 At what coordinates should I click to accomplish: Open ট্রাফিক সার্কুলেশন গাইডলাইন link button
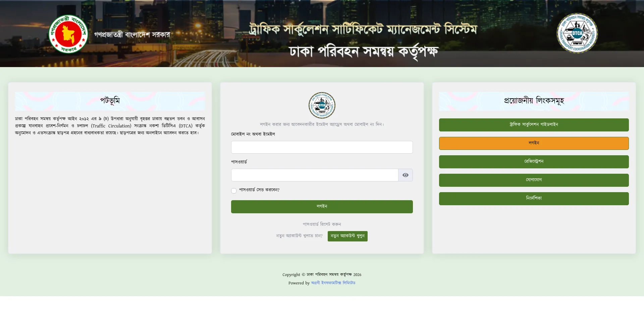click(534, 125)
